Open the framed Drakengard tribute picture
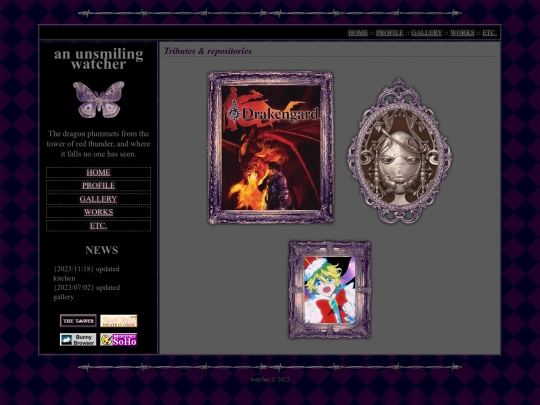The height and width of the screenshot is (405, 540). point(271,148)
